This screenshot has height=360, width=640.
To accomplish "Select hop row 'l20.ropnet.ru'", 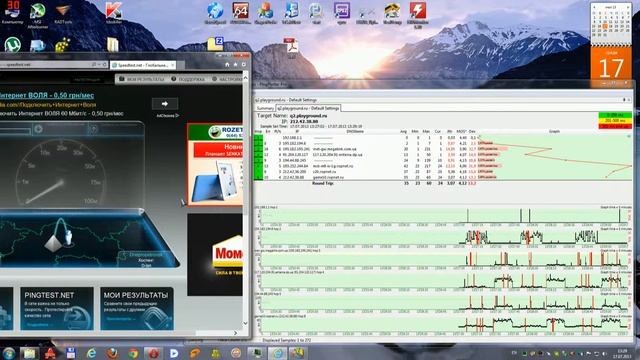I will pyautogui.click(x=365, y=171).
